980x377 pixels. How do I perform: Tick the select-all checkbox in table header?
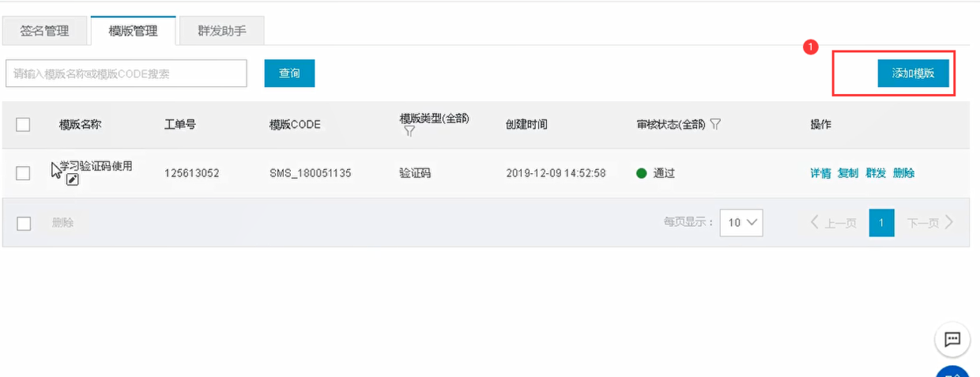(24, 124)
